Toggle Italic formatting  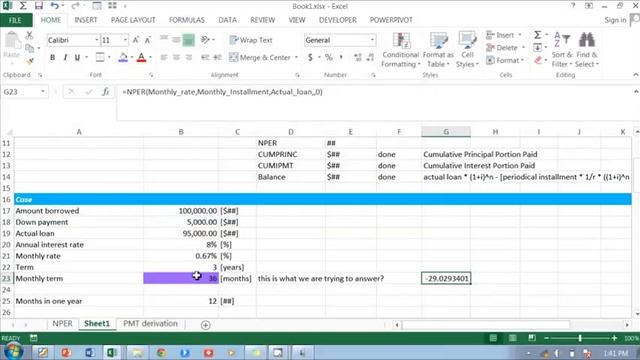pos(65,58)
